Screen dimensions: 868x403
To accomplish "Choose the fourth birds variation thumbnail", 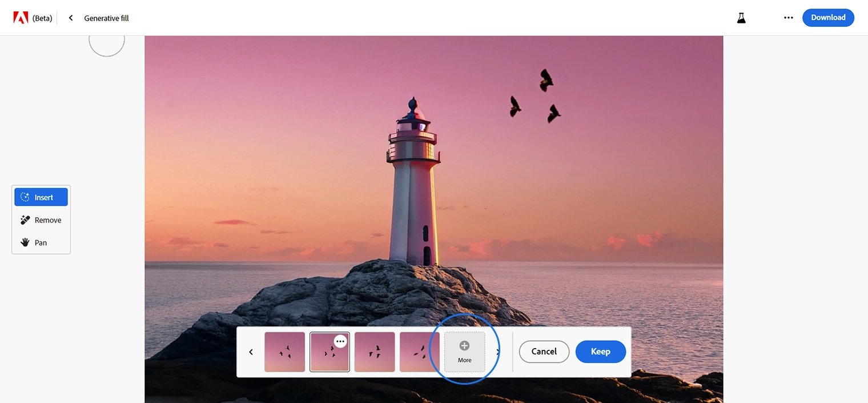I will click(419, 352).
